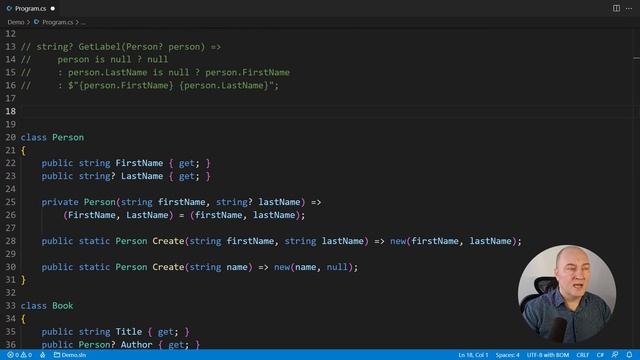Viewport: 640px width, 360px height.
Task: Select the Demo.sln project in status bar
Action: click(x=70, y=355)
